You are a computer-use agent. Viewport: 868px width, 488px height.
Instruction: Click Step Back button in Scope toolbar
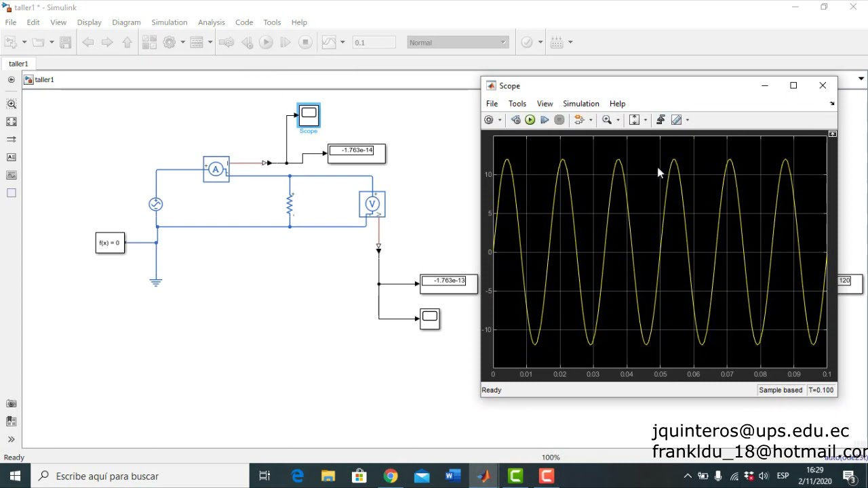[515, 120]
